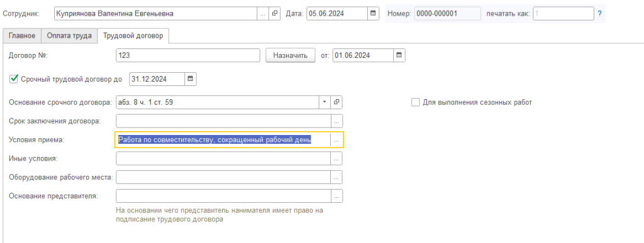The height and width of the screenshot is (243, 644).
Task: Switch to the Оплата труда tab
Action: click(x=69, y=36)
